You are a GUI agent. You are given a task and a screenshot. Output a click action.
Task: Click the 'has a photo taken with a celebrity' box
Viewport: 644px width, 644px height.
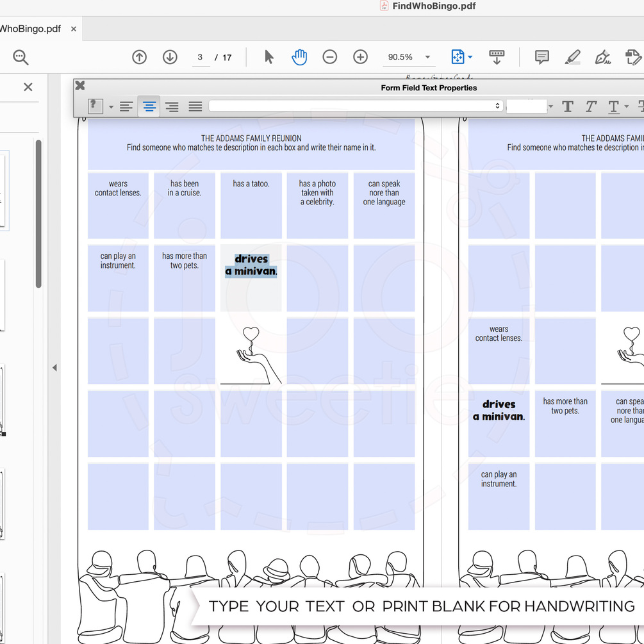tap(317, 206)
